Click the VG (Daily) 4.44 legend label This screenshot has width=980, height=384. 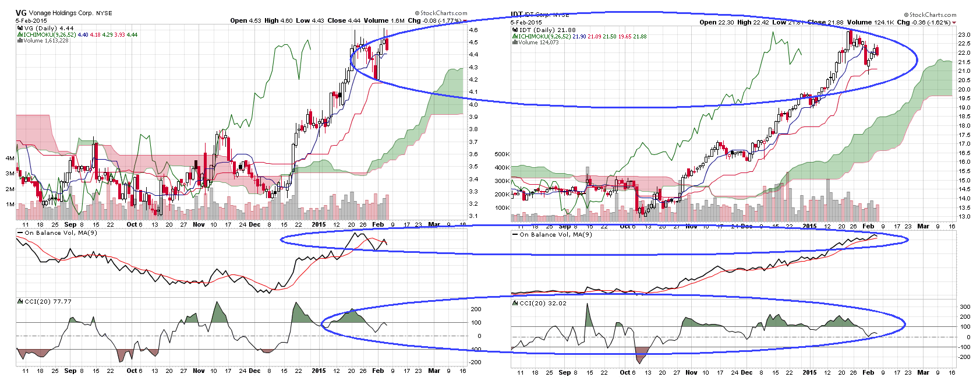click(x=49, y=28)
